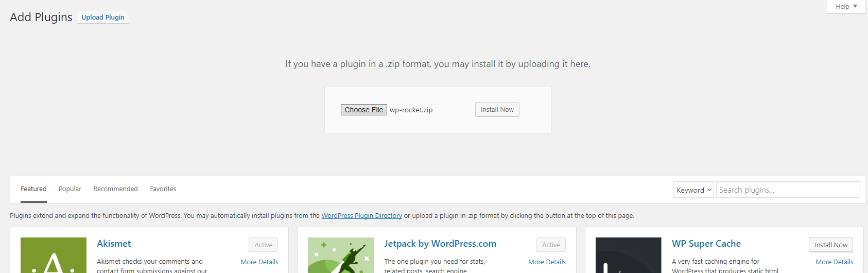View More Details for Jetpack
The width and height of the screenshot is (868, 273).
(547, 262)
